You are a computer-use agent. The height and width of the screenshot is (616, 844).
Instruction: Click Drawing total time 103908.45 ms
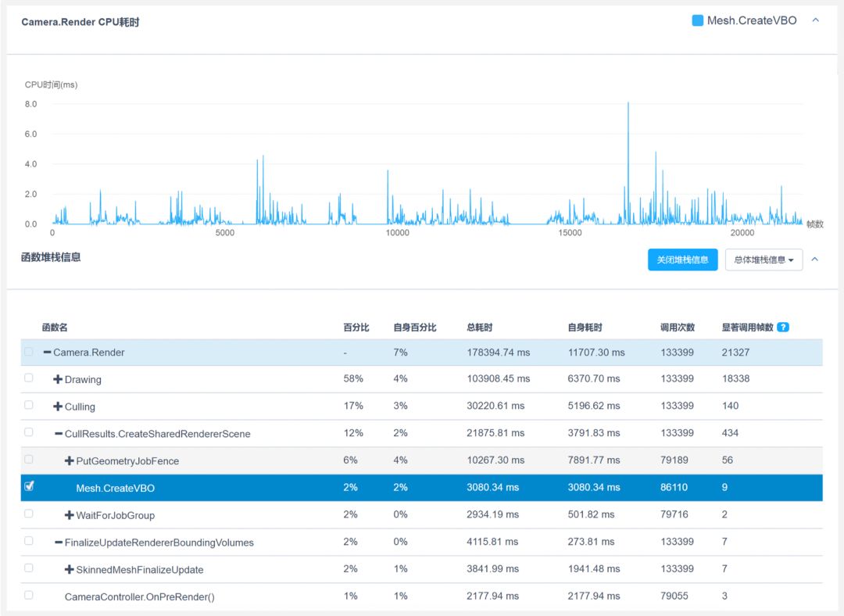pos(499,378)
